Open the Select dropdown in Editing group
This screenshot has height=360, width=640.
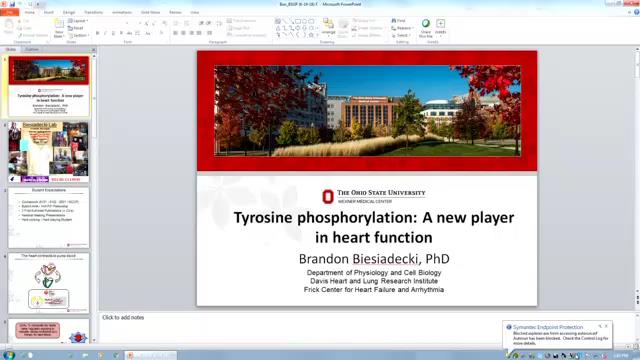pos(401,36)
